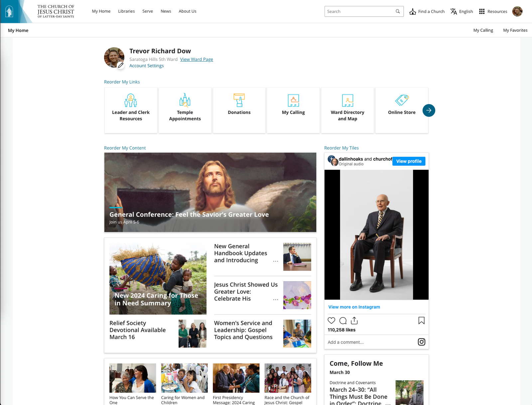
Task: Open Leader and Clerk Resources tile
Action: [131, 110]
